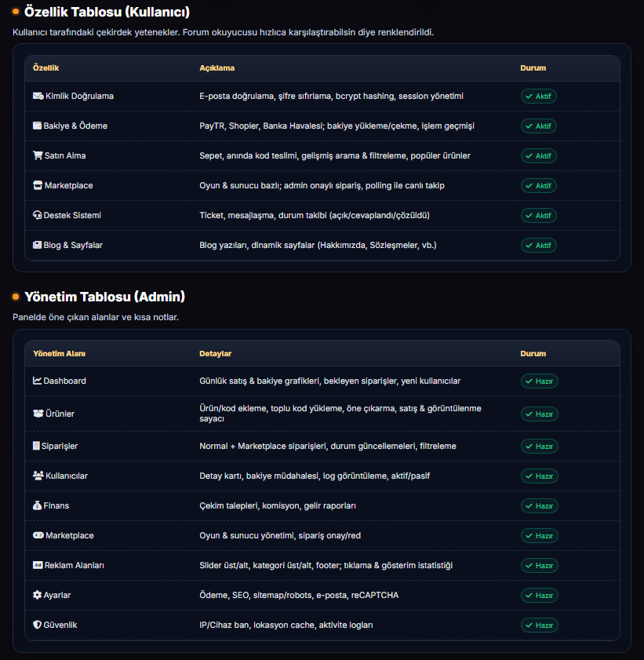Click the orange dot before Yönetim Tablosu heading

pos(16,297)
